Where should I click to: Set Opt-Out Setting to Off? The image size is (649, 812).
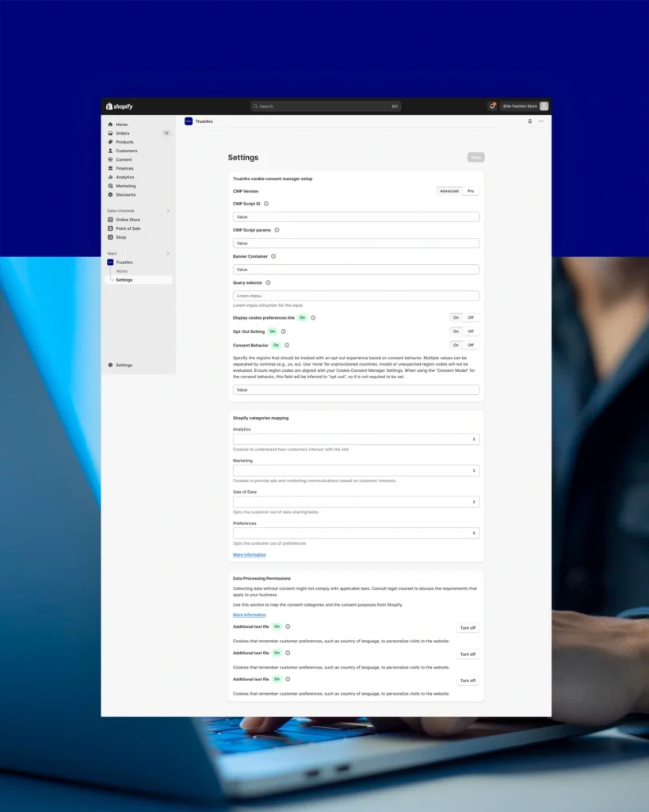471,331
